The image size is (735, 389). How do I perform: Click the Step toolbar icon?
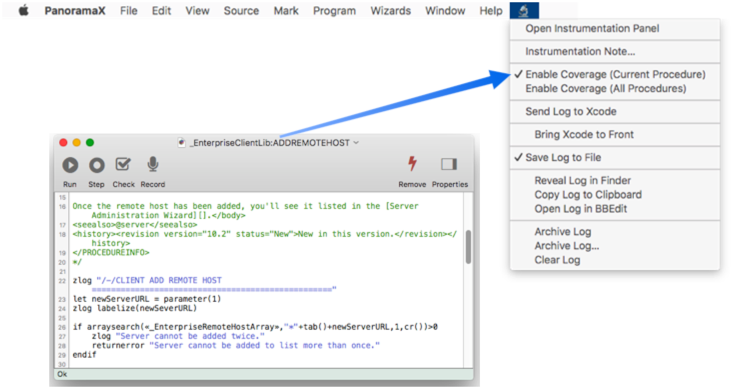tap(97, 165)
